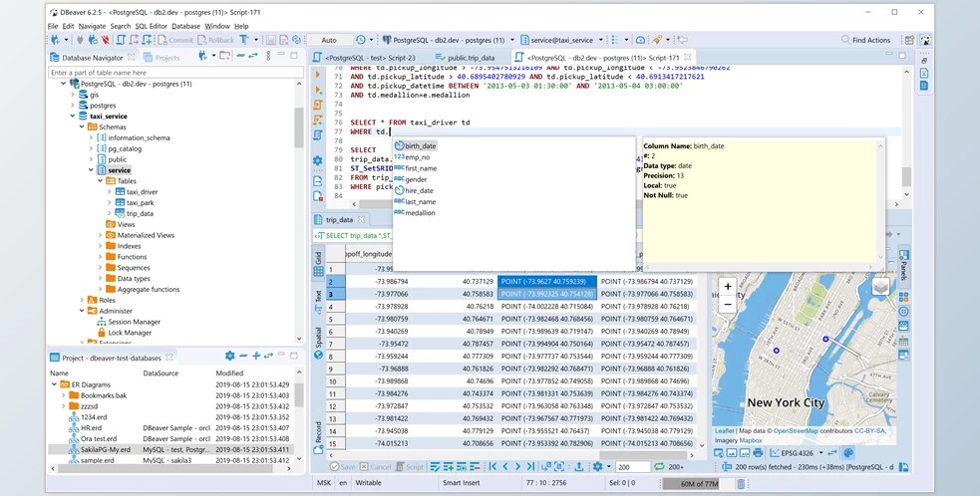Toggle the Panels side tab
Image resolution: width=980 pixels, height=496 pixels.
point(904,266)
